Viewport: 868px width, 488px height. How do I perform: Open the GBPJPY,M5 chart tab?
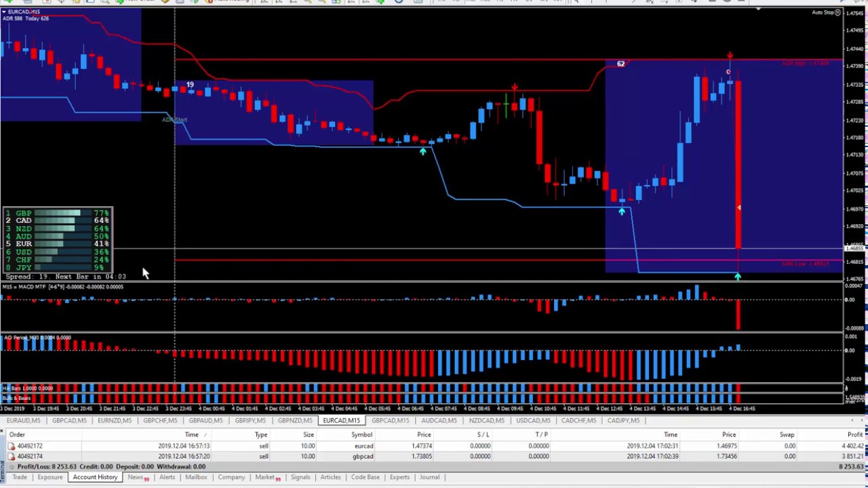(250, 420)
